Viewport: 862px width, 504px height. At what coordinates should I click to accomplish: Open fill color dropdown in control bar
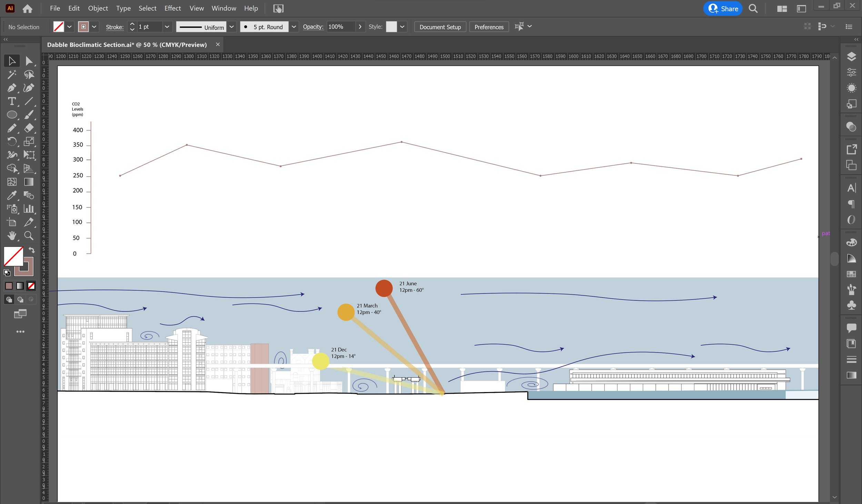point(69,27)
